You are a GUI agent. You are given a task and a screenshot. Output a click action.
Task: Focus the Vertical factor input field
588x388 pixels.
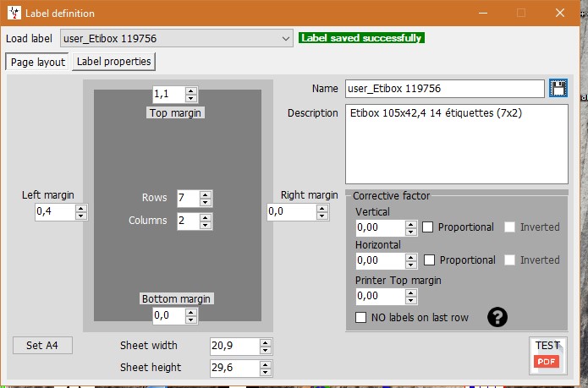click(x=381, y=227)
